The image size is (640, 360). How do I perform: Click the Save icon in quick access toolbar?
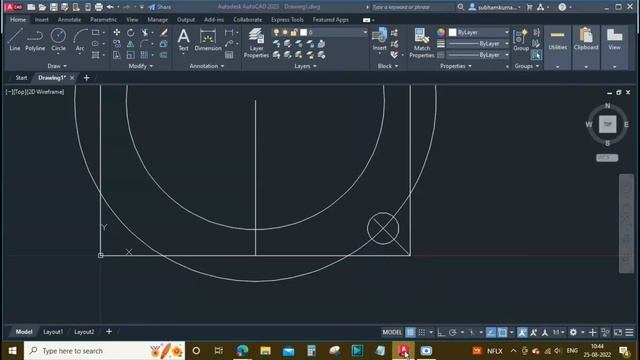click(53, 7)
